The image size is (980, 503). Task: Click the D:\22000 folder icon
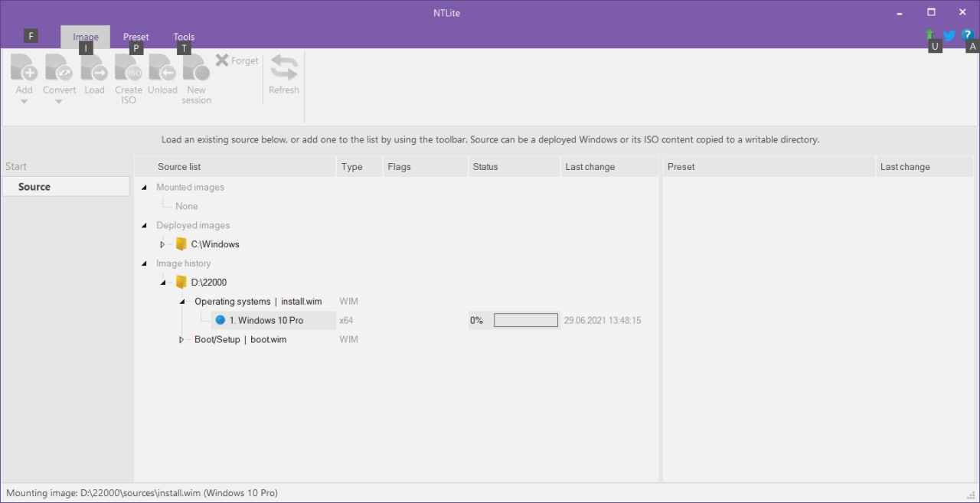181,282
